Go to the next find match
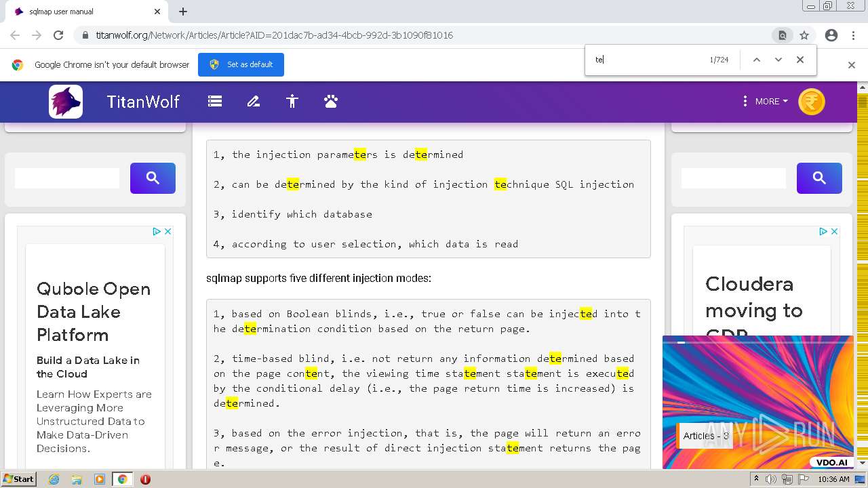 (x=778, y=60)
